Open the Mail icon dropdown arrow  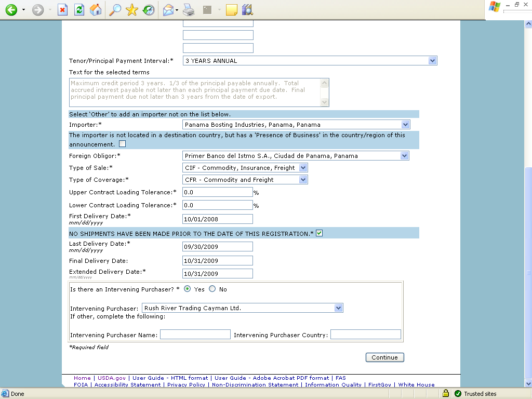(177, 10)
